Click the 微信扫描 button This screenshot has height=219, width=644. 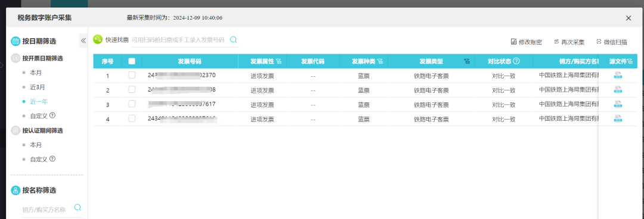coord(612,42)
